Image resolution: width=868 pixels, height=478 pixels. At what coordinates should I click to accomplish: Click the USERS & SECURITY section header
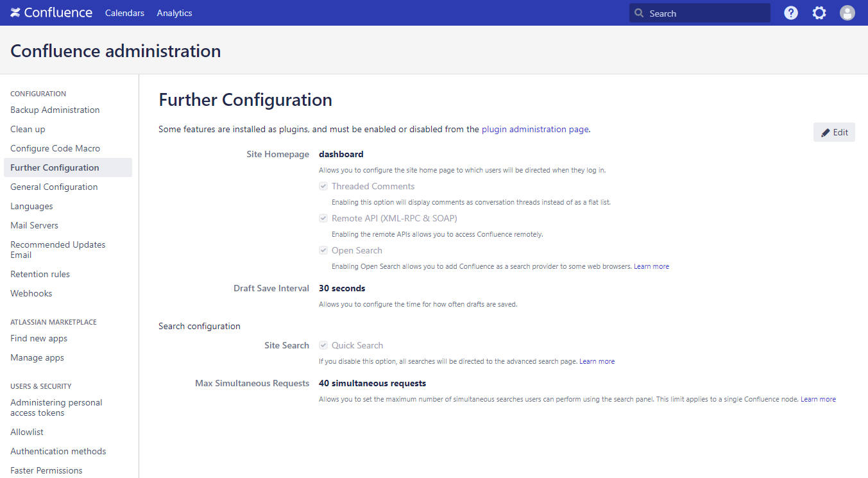point(40,386)
